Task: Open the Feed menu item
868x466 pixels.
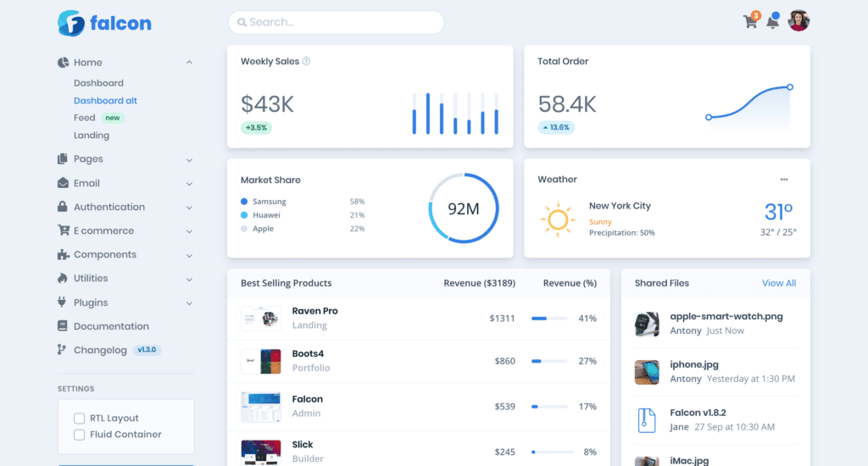Action: point(84,118)
